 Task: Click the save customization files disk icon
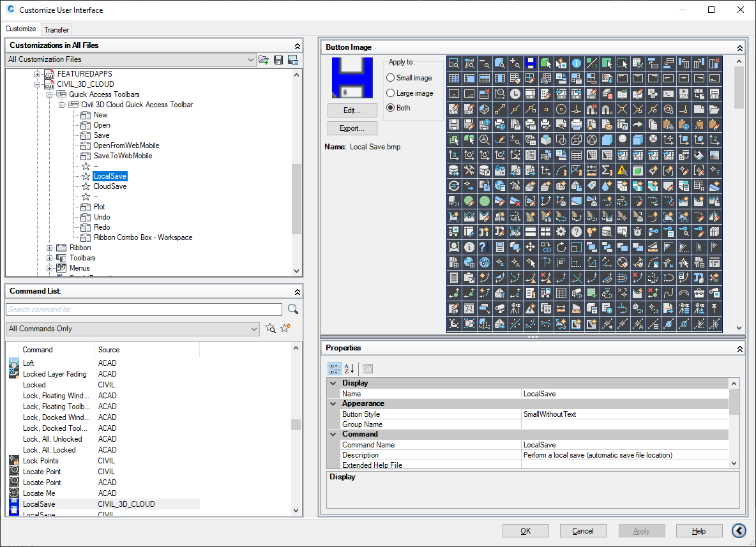[278, 60]
